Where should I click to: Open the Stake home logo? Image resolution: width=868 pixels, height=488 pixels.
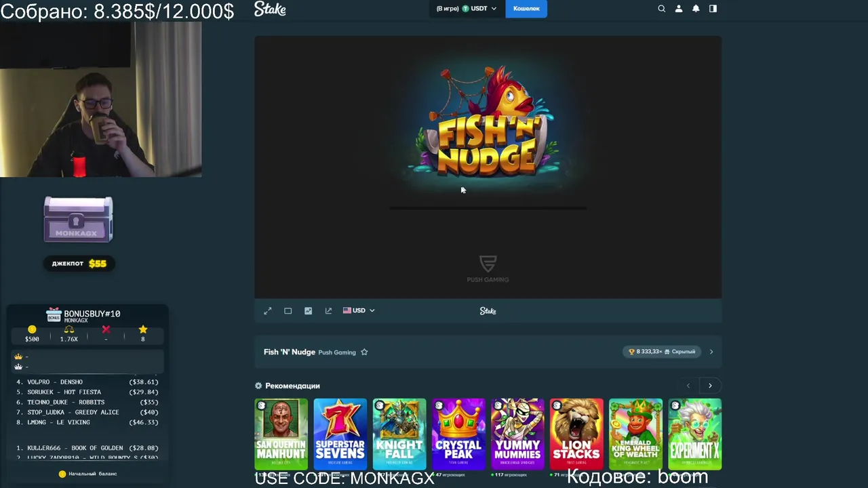(x=270, y=9)
